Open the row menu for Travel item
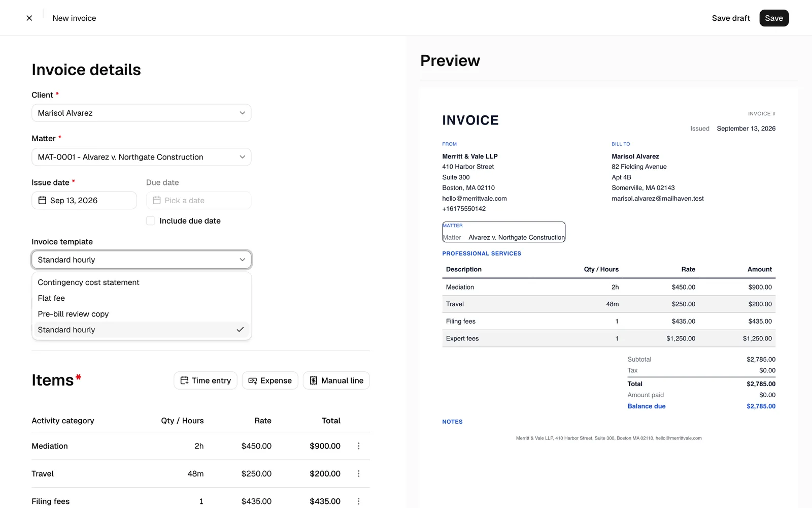 click(x=358, y=473)
